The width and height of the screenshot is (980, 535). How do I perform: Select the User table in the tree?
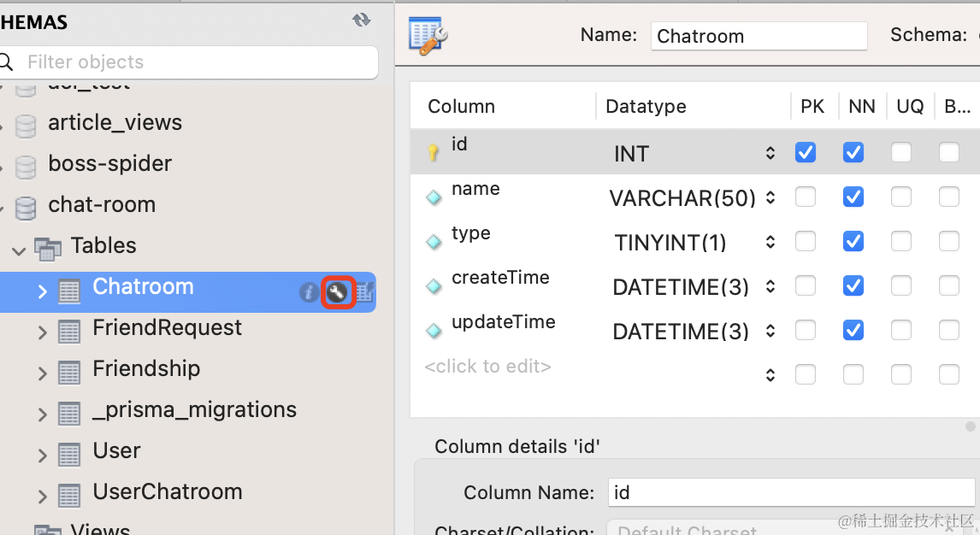tap(116, 451)
